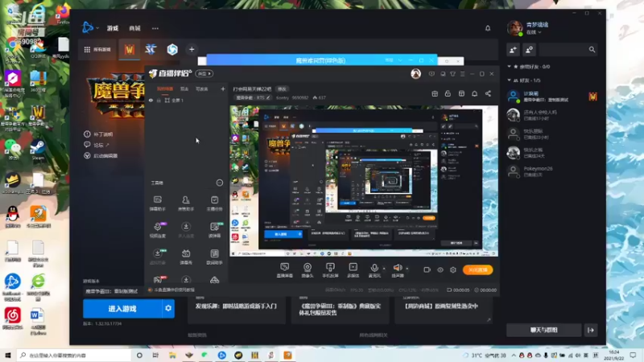
Task: Mute the 扬声器 speaker
Action: click(x=397, y=270)
